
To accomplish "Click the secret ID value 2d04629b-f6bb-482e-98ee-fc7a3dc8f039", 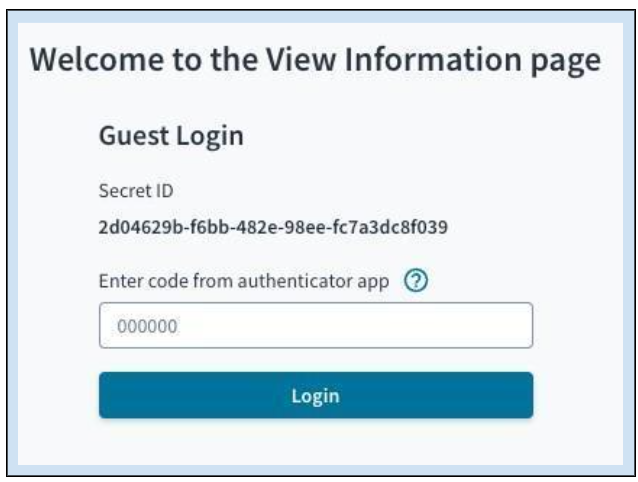I will [x=272, y=227].
